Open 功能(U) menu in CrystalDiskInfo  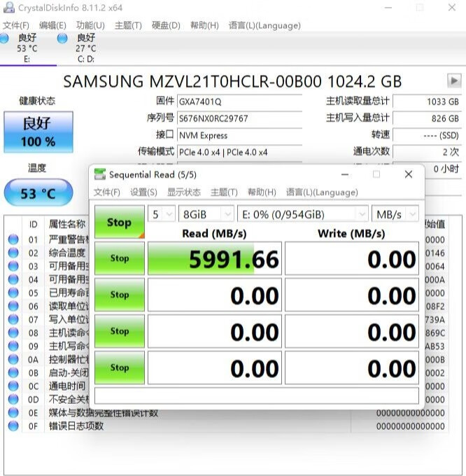(90, 25)
